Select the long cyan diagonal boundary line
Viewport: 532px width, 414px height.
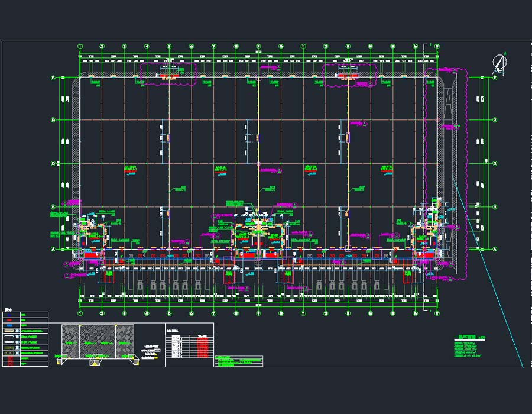click(x=488, y=273)
